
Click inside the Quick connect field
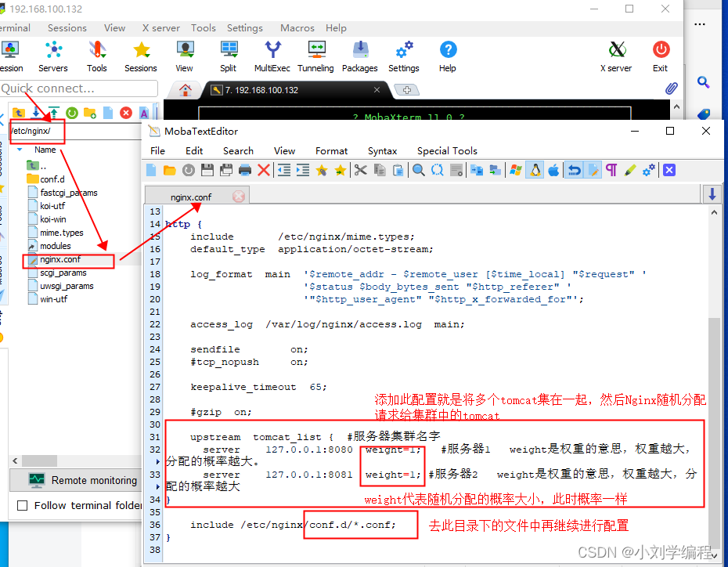(x=78, y=88)
